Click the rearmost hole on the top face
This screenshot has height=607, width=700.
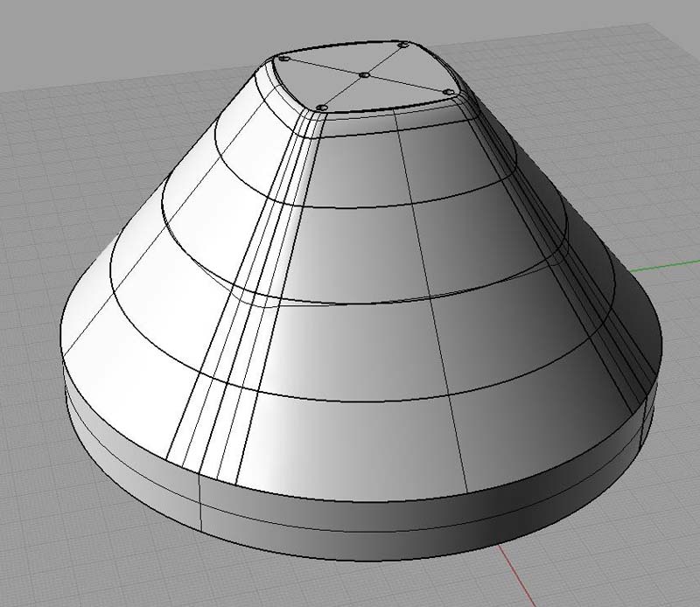pos(402,45)
